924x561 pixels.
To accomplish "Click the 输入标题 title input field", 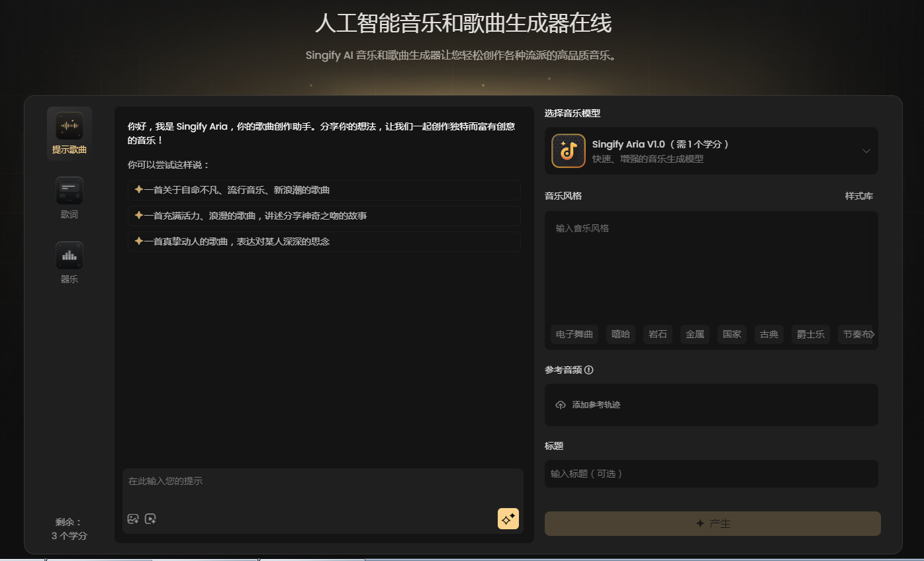I will coord(711,474).
